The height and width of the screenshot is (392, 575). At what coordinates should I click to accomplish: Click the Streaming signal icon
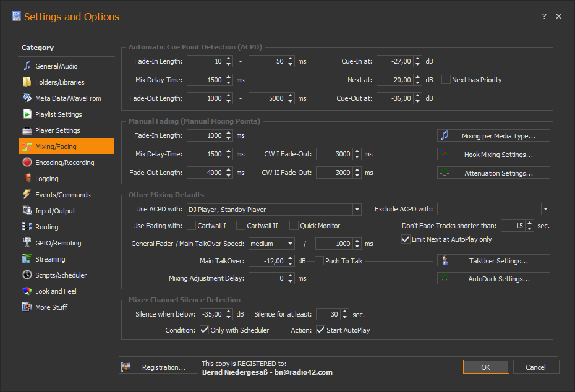(27, 259)
